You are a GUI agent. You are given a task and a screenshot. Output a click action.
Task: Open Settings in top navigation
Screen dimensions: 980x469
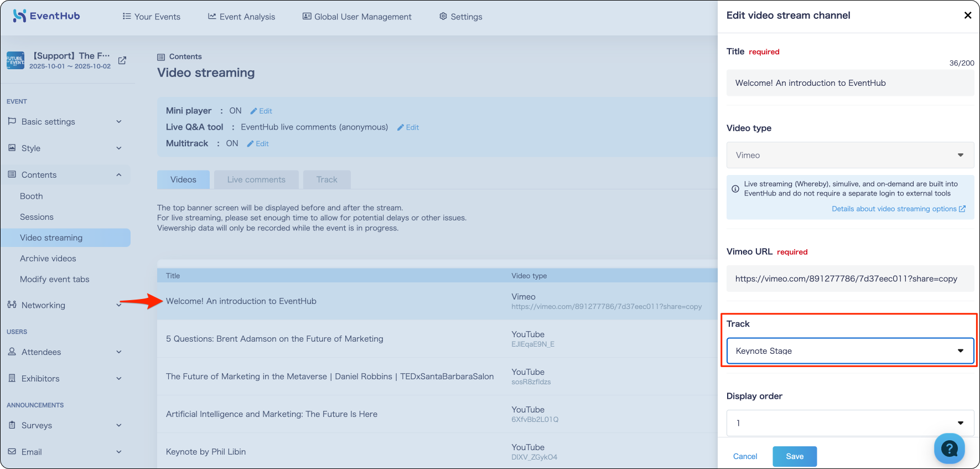click(460, 17)
